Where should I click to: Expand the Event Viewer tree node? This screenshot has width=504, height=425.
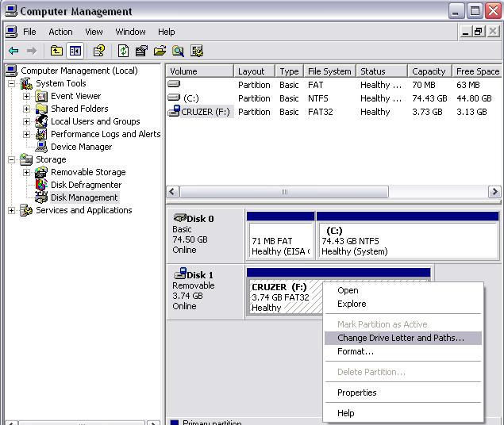tap(26, 96)
